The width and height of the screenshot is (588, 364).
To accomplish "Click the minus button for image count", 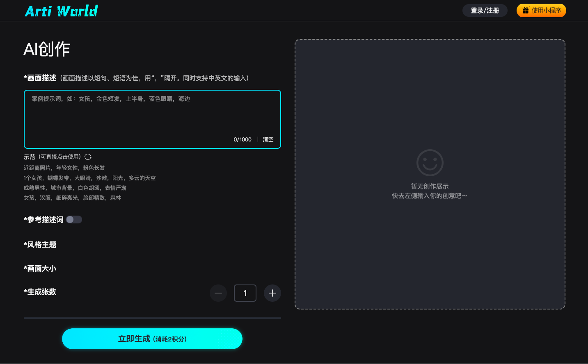I will (218, 293).
